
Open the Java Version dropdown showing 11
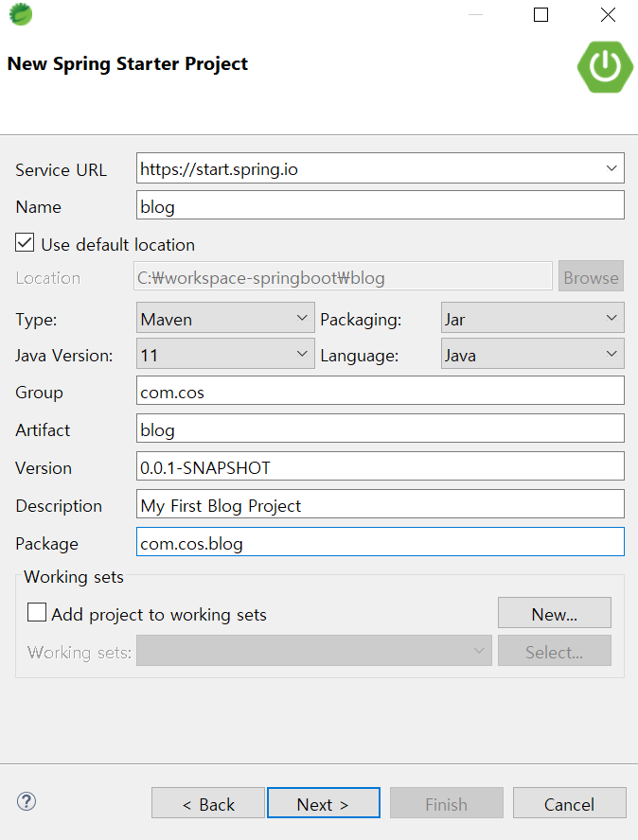pyautogui.click(x=225, y=354)
